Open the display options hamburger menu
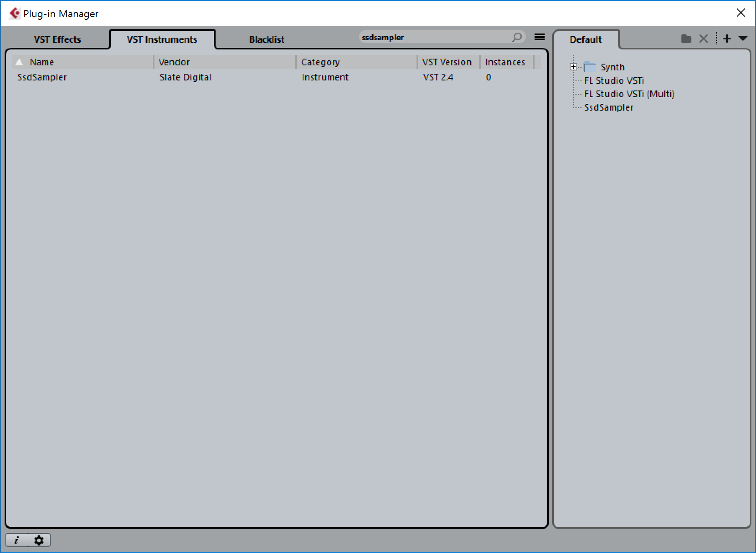The width and height of the screenshot is (756, 553). pyautogui.click(x=540, y=37)
